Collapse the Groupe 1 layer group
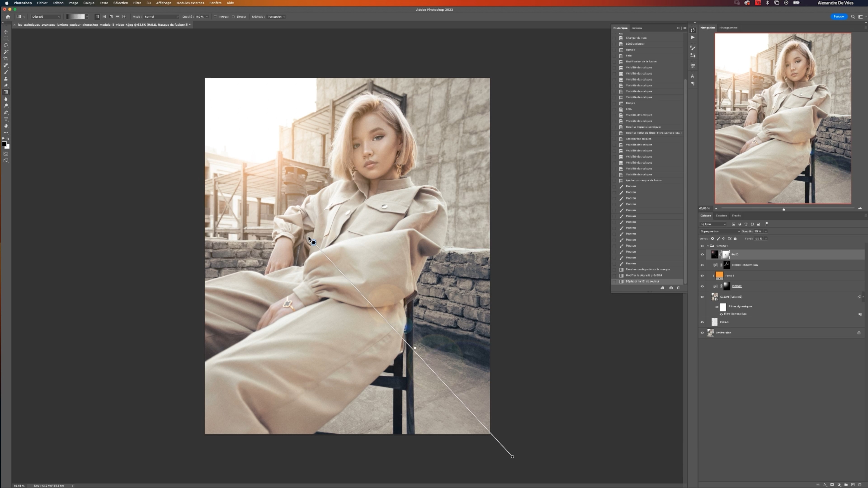Screen dimensions: 868x488 point(708,246)
